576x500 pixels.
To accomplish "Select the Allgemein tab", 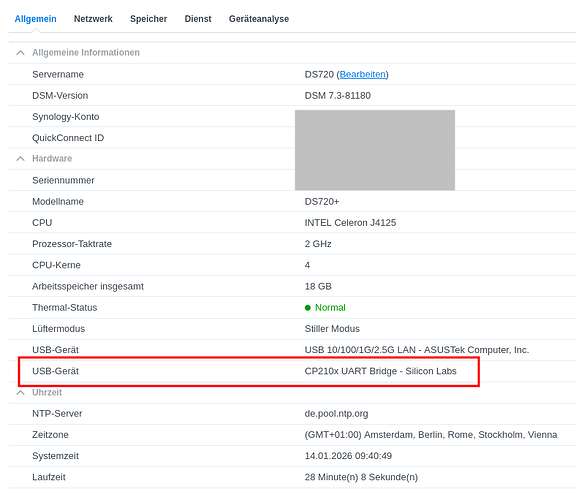I will pos(35,19).
